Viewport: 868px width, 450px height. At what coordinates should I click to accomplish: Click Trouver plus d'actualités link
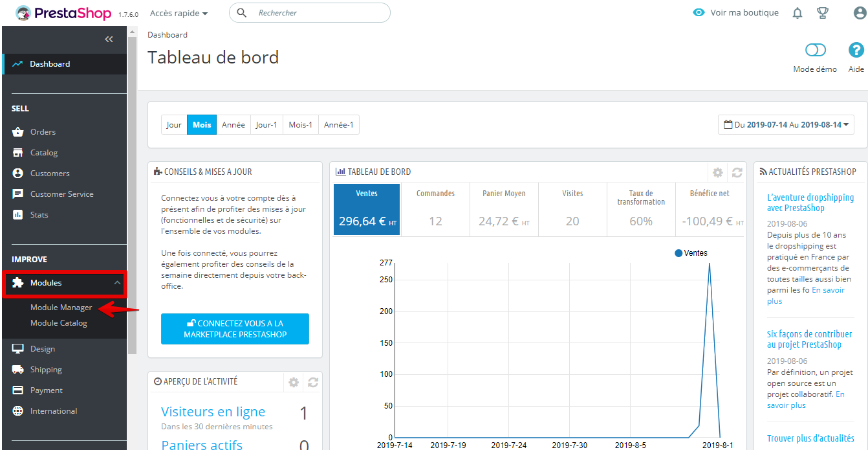pyautogui.click(x=810, y=438)
